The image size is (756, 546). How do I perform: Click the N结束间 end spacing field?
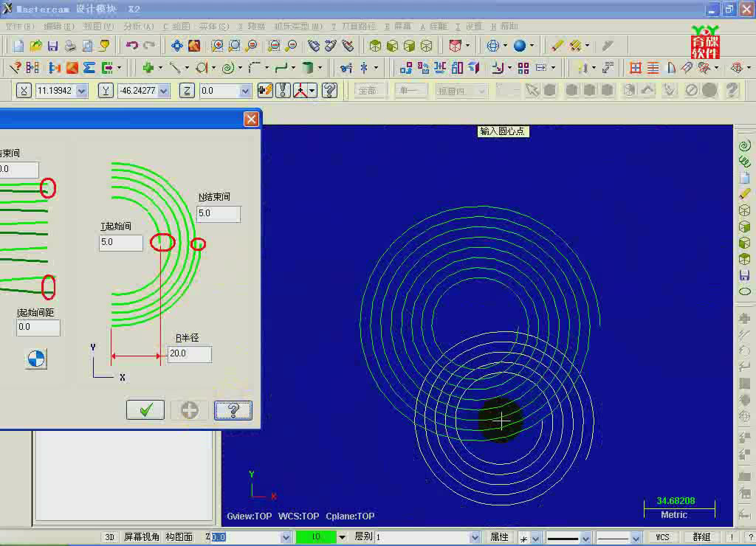(219, 213)
